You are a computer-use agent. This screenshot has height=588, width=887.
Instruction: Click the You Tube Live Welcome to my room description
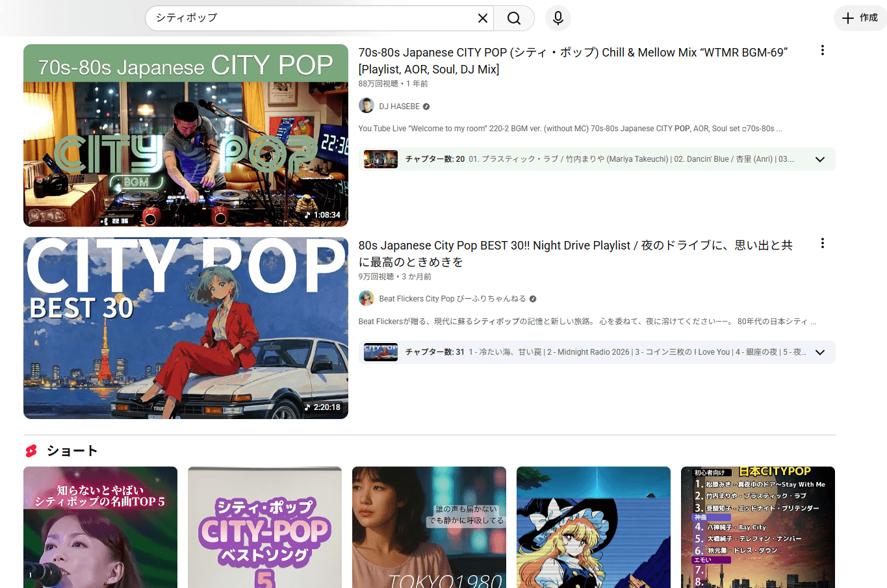pyautogui.click(x=570, y=129)
